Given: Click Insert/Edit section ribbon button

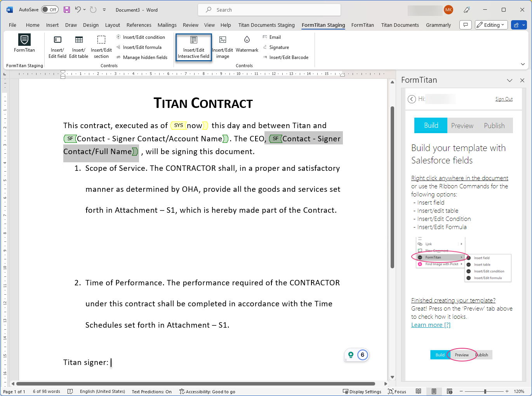Looking at the screenshot, I should pos(101,47).
